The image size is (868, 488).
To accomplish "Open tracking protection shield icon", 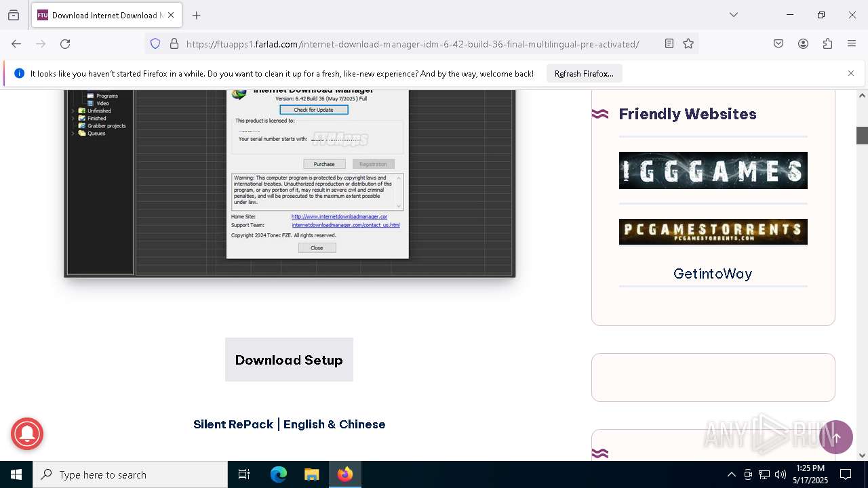I will (x=155, y=43).
